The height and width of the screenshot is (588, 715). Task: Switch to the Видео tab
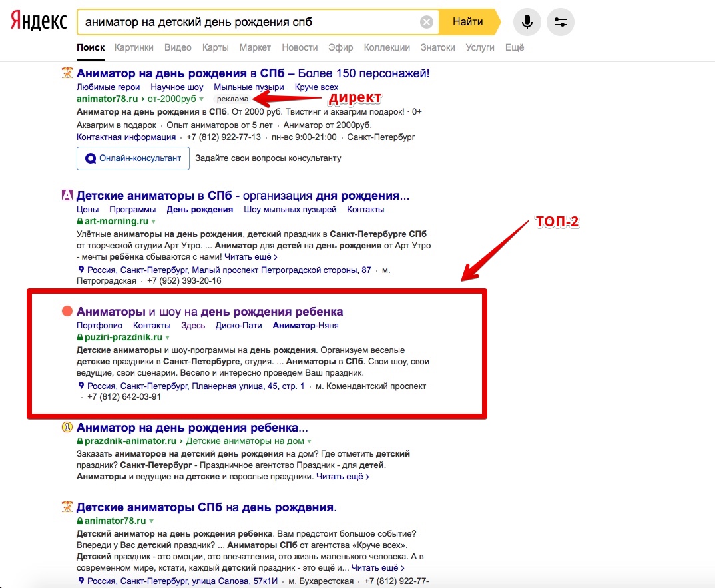[x=178, y=47]
